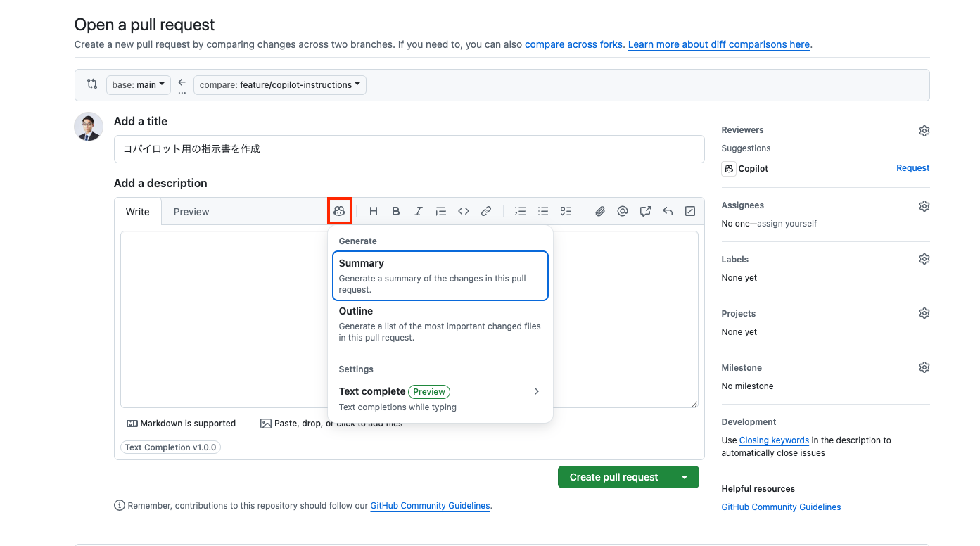Viewport: 980px width, 546px height.
Task: Choose Outline from the Generate menu
Action: tap(440, 324)
